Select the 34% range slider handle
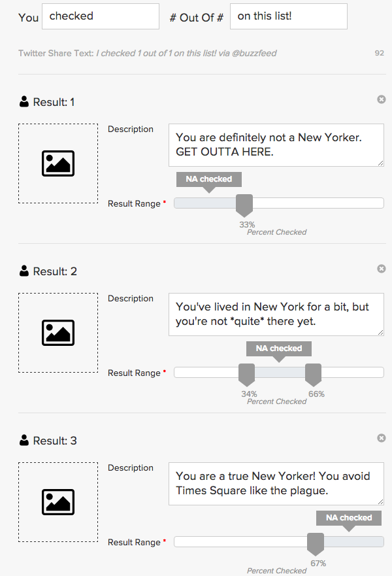Image resolution: width=392 pixels, height=576 pixels. 247,375
